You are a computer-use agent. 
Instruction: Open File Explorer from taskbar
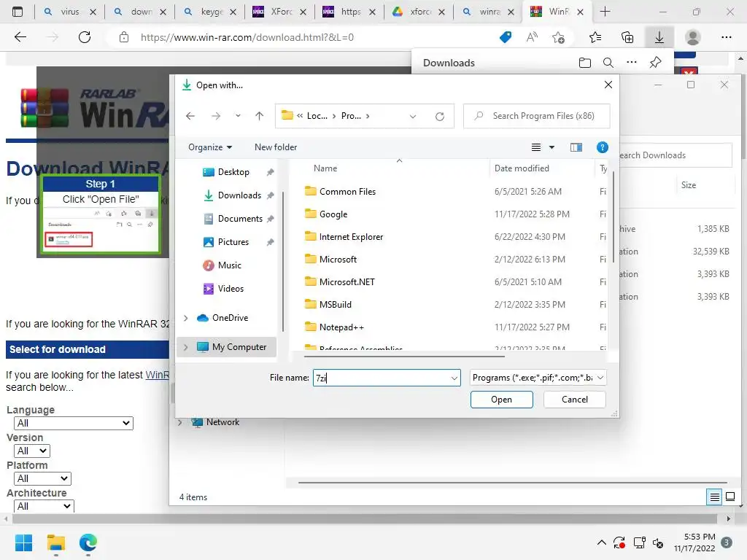55,542
